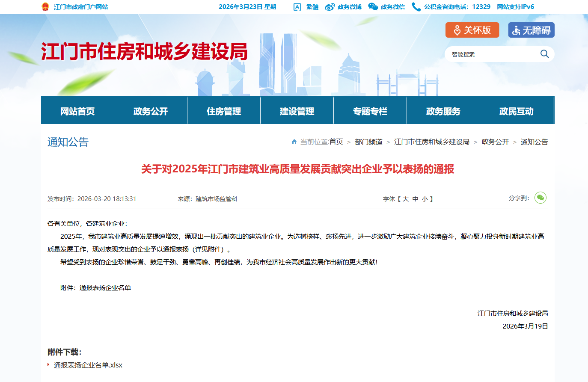
Task: Enable 无障碍 accessibility mode
Action: (531, 30)
